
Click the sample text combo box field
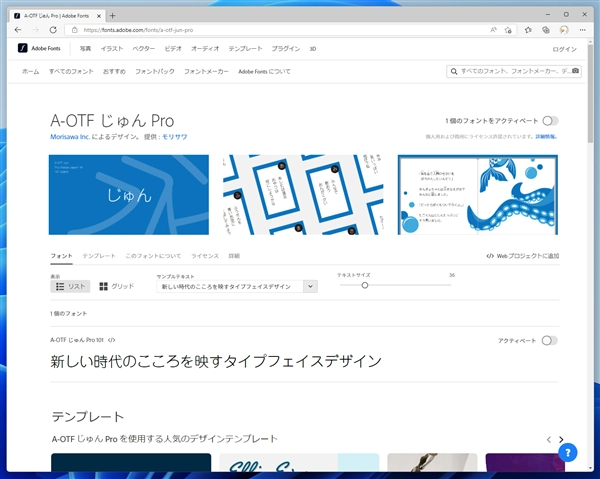click(237, 286)
